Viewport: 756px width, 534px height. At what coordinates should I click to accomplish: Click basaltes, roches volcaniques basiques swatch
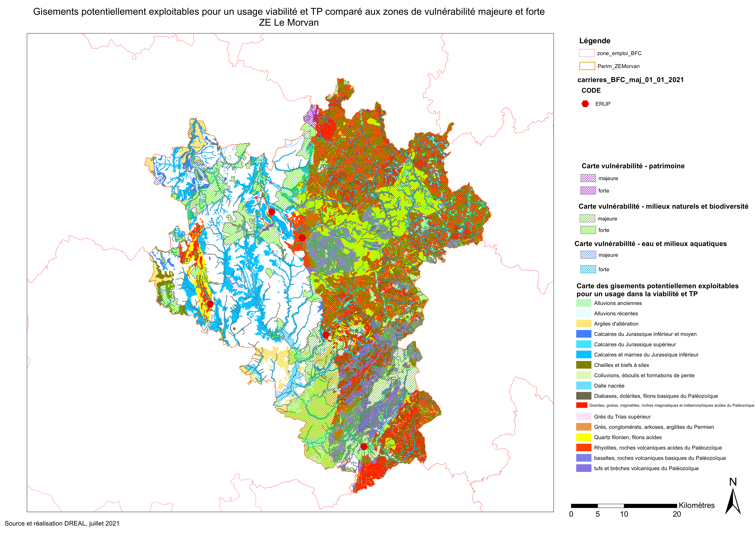pos(584,458)
